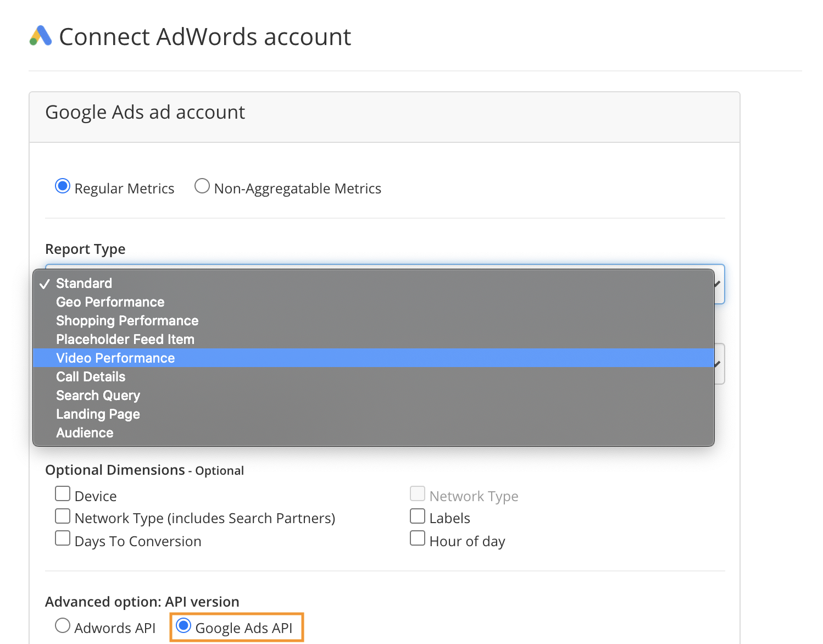Enable Days To Conversion checkbox
The height and width of the screenshot is (644, 823).
click(x=63, y=538)
